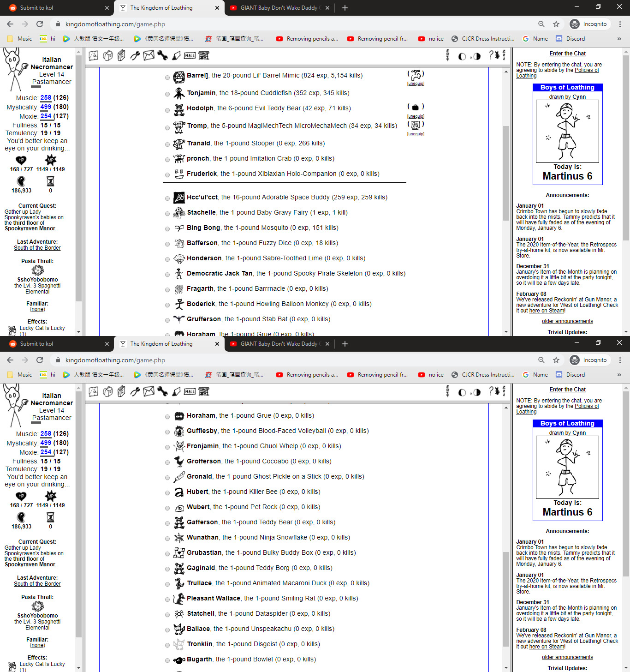Screen dimensions: 630x672
Task: Reload the page in the top browser window
Action: pyautogui.click(x=40, y=24)
